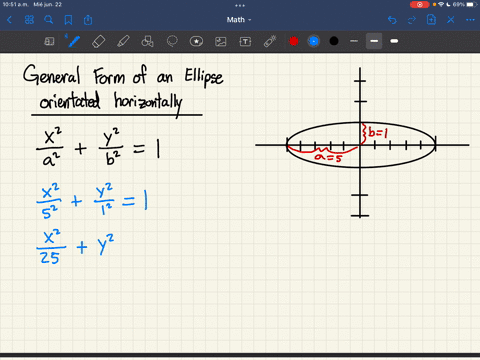
Task: Select the Shapes tool
Action: tap(147, 41)
